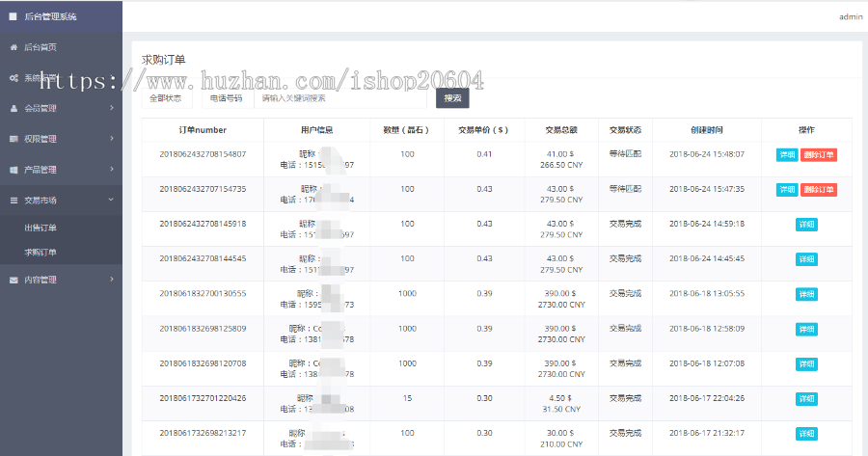Open 详细 for order 2018062432707154735
Screen dimensions: 868x456
[x=787, y=190]
